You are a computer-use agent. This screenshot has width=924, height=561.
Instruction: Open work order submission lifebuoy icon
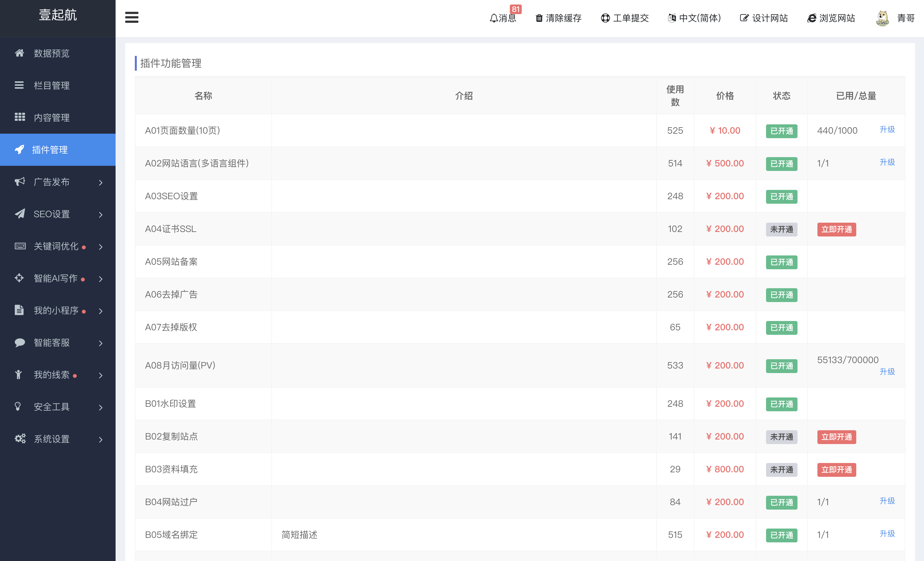(605, 18)
